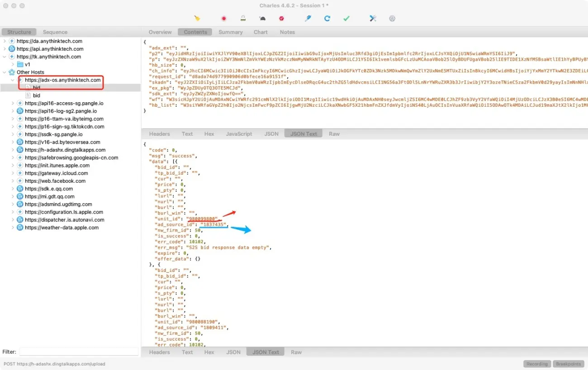Screen dimensions: 588x370
Task: Enable the Breakpoints status toggle
Action: [x=568, y=364]
